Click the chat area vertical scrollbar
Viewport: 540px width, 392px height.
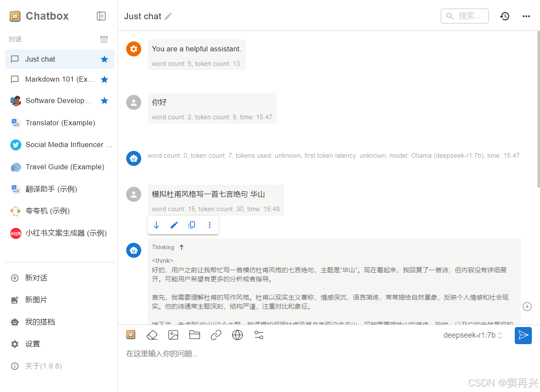pyautogui.click(x=538, y=109)
